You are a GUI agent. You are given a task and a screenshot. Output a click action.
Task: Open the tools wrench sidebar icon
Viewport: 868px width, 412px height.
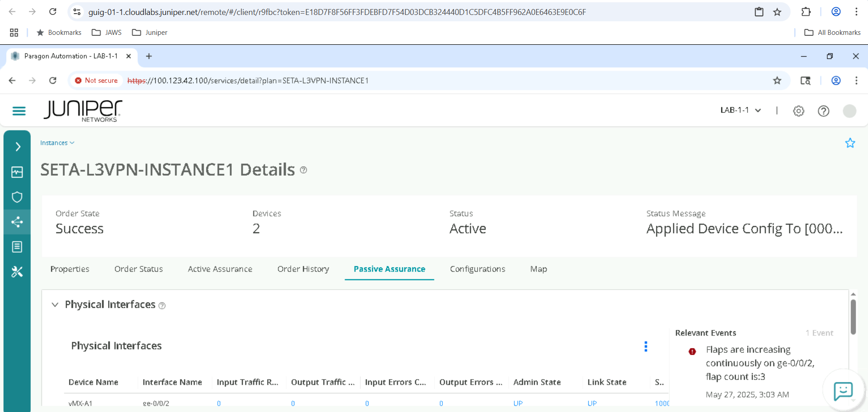coord(17,272)
